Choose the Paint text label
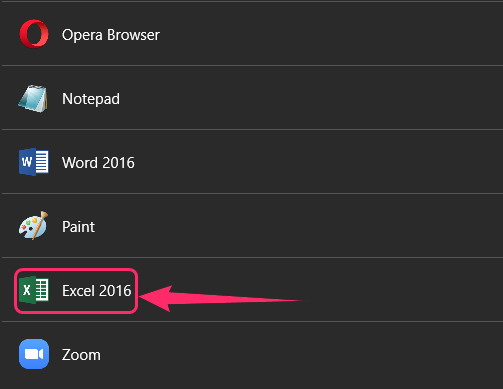 (78, 227)
